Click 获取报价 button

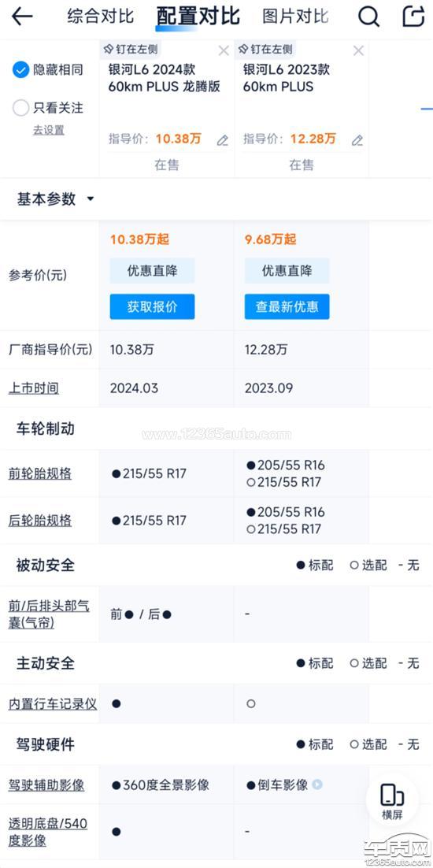pos(152,306)
